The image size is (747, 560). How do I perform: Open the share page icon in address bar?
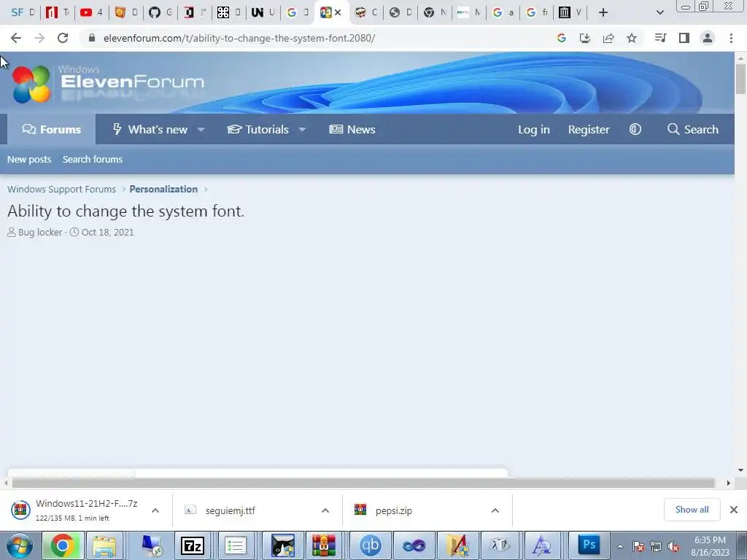(608, 38)
